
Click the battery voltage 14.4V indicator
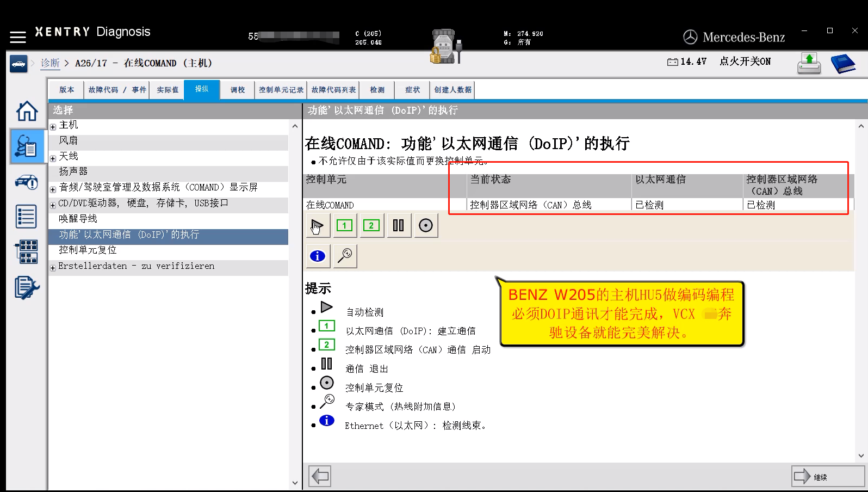(x=687, y=61)
